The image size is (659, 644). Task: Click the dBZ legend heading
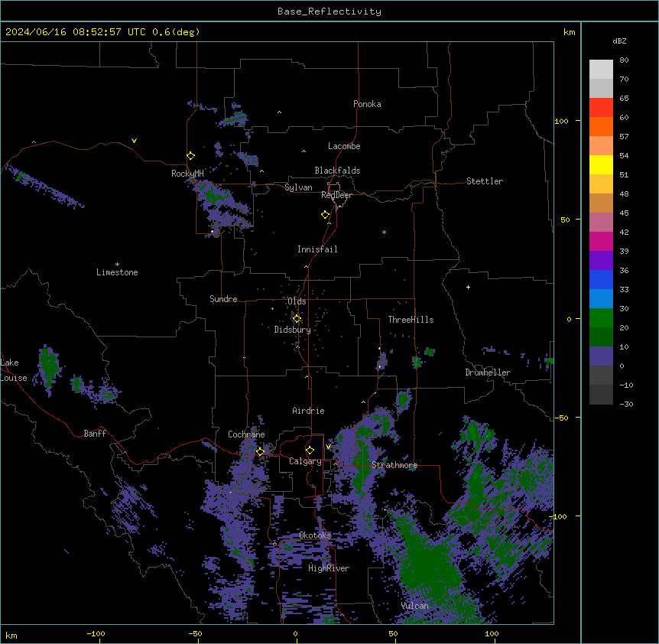click(x=619, y=41)
